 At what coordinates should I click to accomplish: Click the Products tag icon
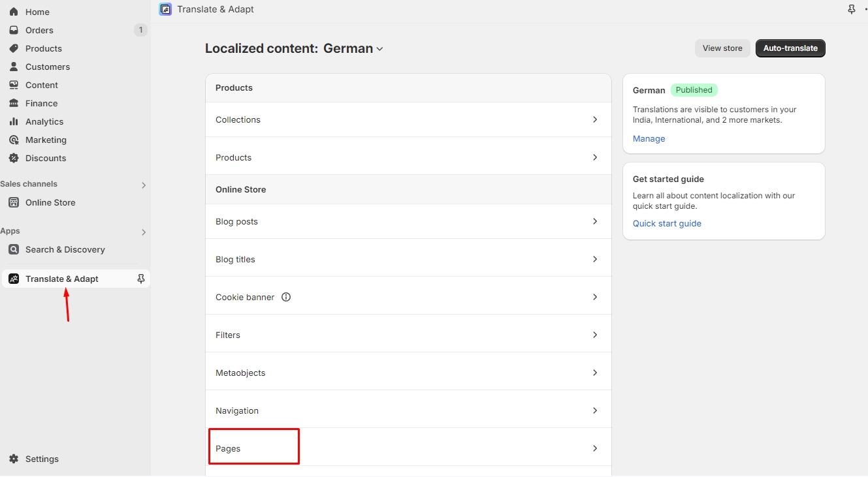pyautogui.click(x=14, y=48)
